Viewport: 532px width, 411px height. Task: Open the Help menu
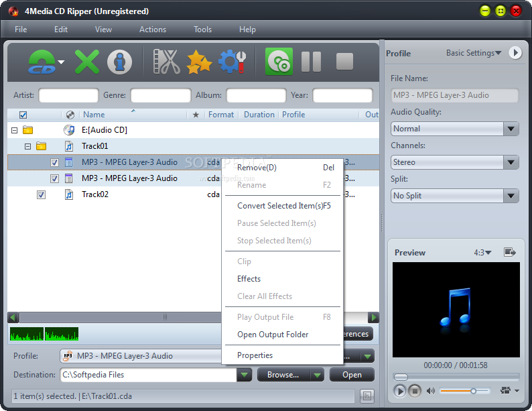click(247, 30)
